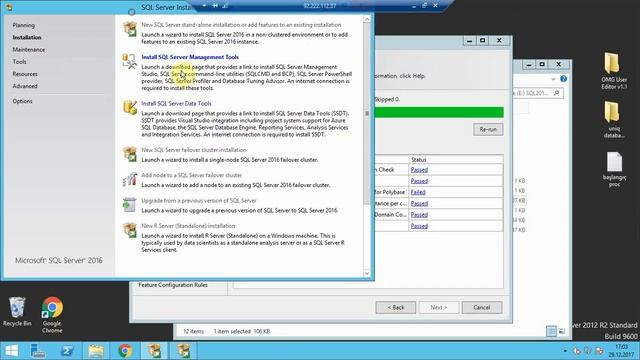Click the Install SQL Server Data Tools link
640x360 pixels.
tap(176, 104)
